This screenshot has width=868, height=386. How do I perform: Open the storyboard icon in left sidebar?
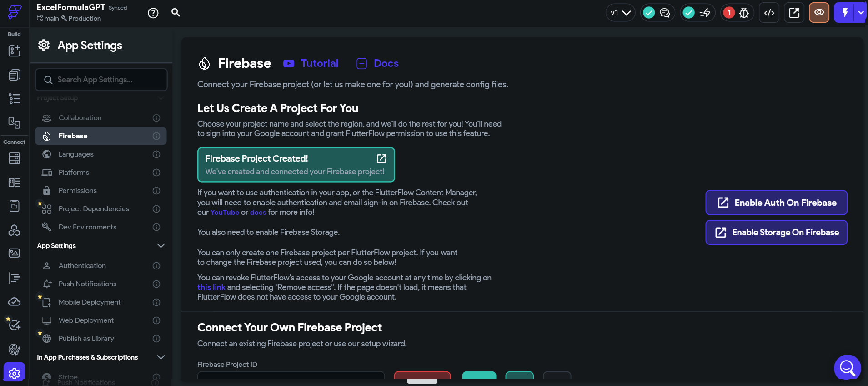(x=14, y=122)
